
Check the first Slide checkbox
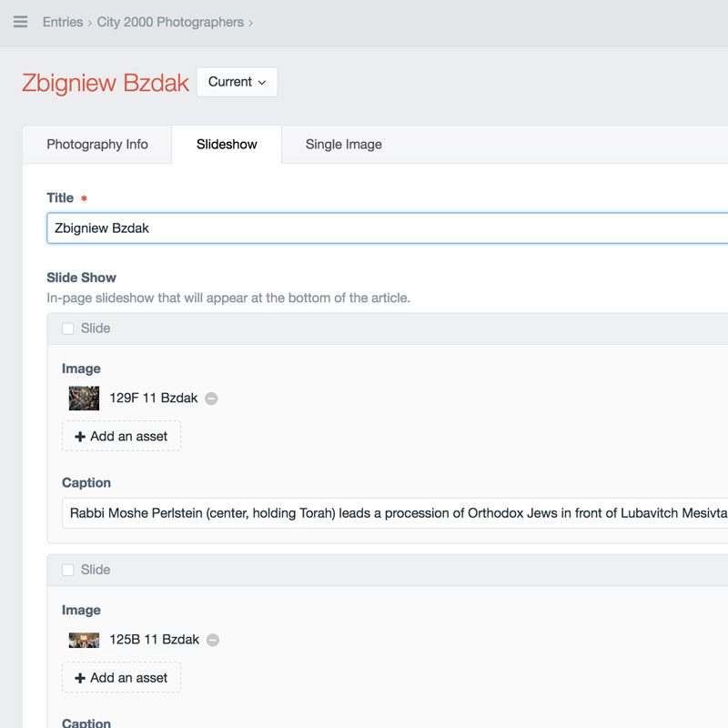click(x=67, y=329)
